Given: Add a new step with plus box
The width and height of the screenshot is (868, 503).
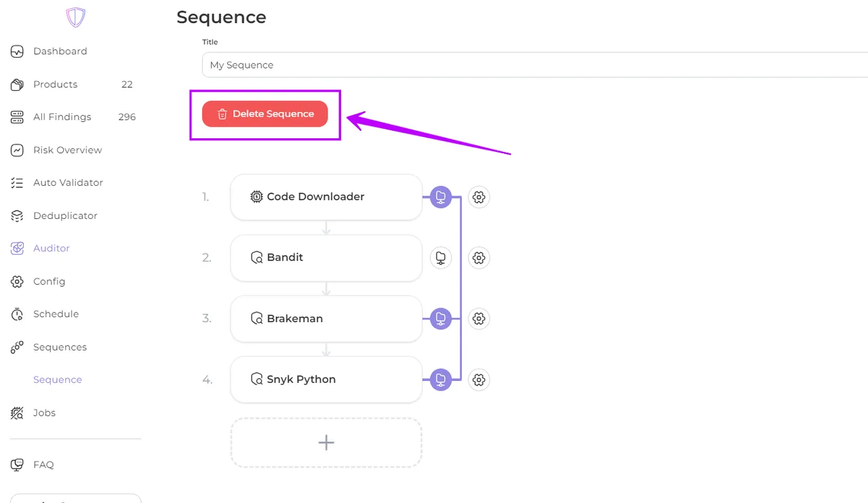Looking at the screenshot, I should [326, 443].
